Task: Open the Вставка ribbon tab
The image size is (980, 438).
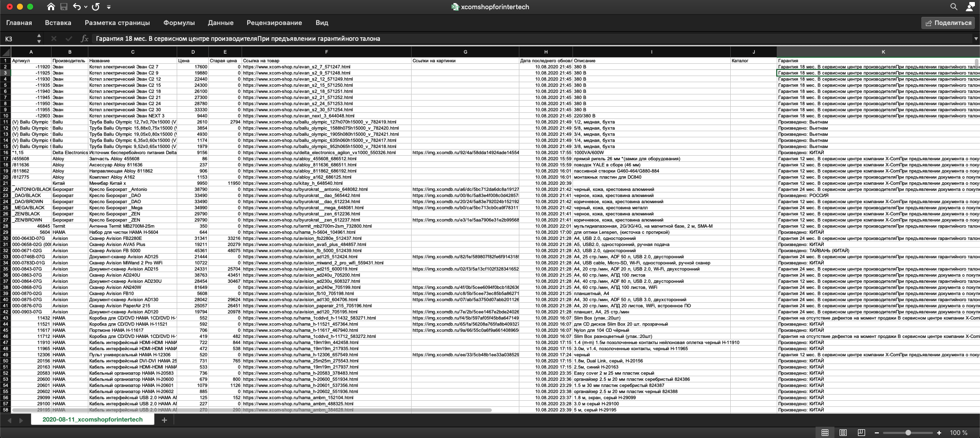Action: (58, 22)
